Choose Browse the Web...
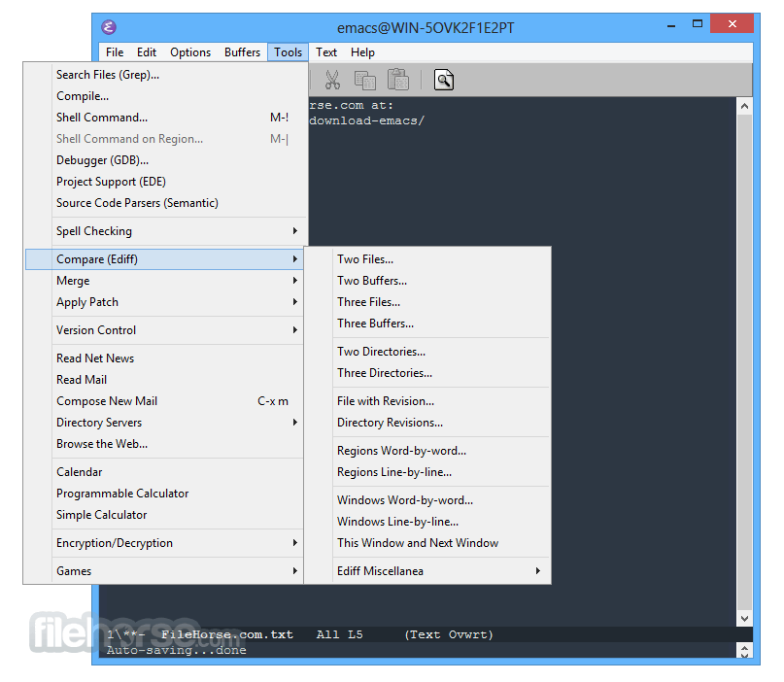Viewport: 784px width, 682px height. point(165,444)
